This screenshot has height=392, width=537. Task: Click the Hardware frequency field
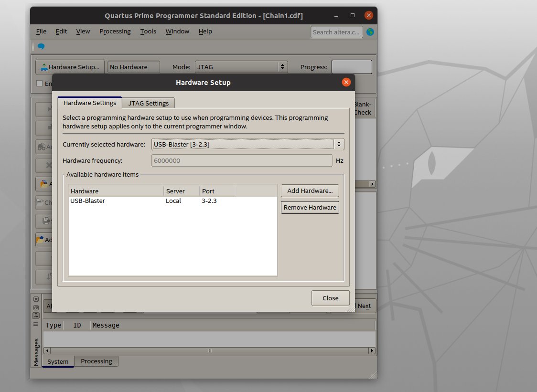point(242,160)
